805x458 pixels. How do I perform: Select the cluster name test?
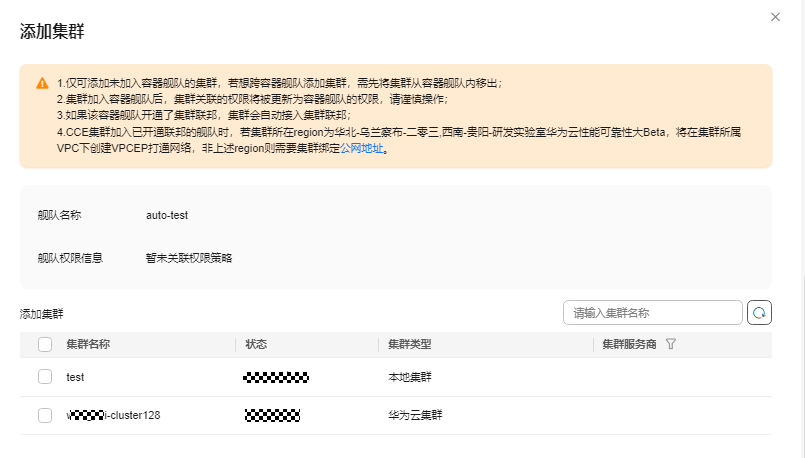click(75, 377)
